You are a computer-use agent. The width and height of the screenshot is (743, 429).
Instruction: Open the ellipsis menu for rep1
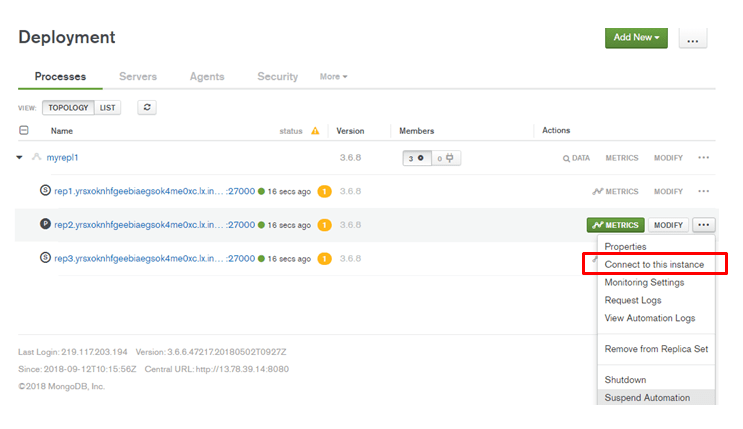[704, 191]
